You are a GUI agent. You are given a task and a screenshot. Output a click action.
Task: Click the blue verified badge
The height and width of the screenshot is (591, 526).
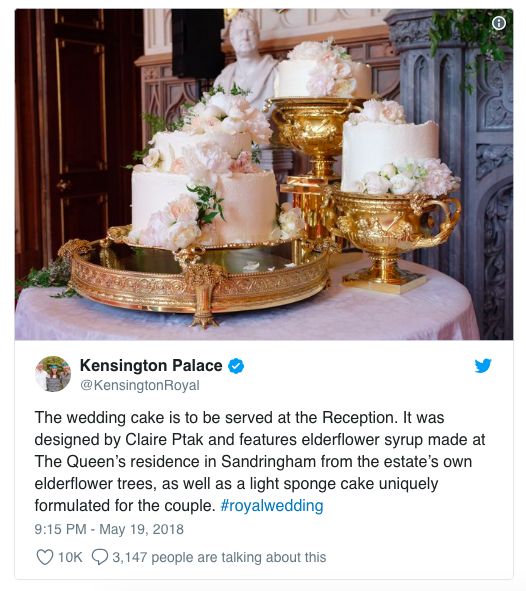pos(236,366)
